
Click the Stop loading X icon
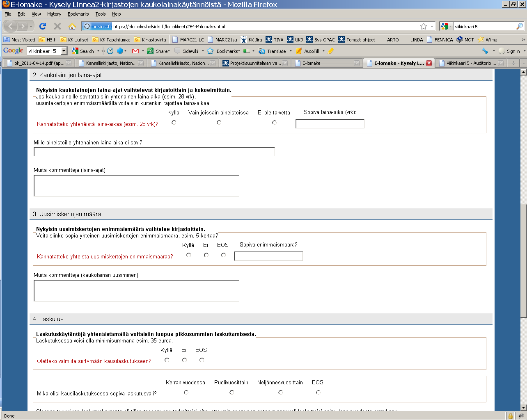[57, 26]
